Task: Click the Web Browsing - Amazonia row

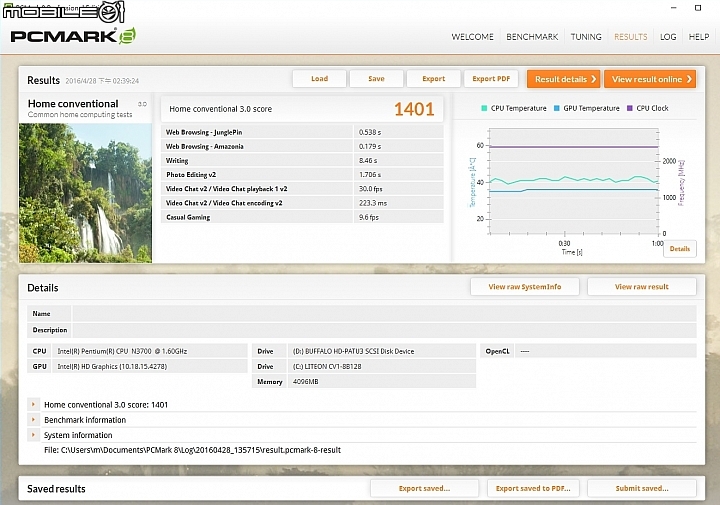Action: pyautogui.click(x=302, y=146)
